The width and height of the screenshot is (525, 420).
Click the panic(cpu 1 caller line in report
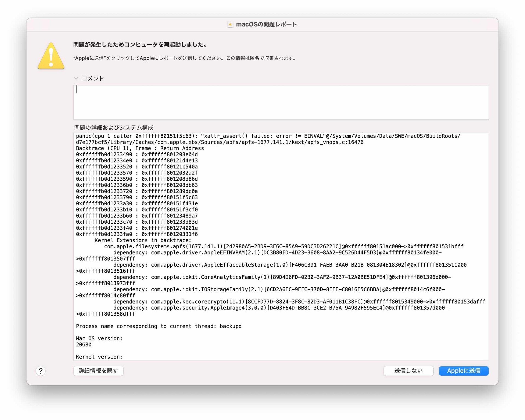point(268,136)
